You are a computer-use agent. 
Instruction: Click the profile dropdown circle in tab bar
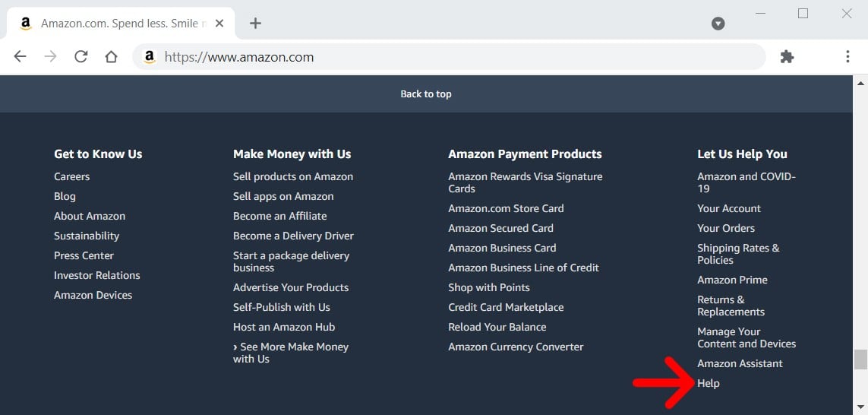tap(718, 24)
